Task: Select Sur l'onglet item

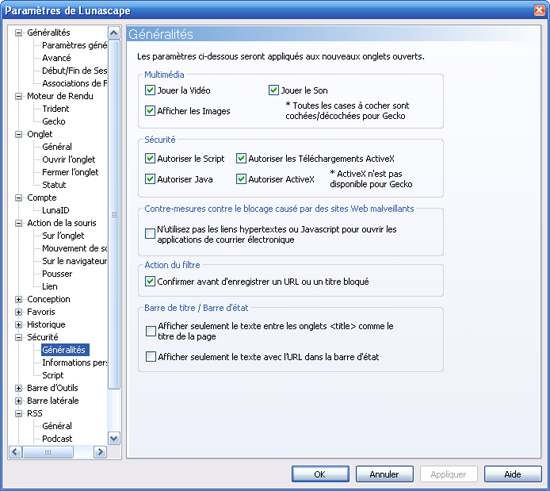Action: [x=63, y=236]
